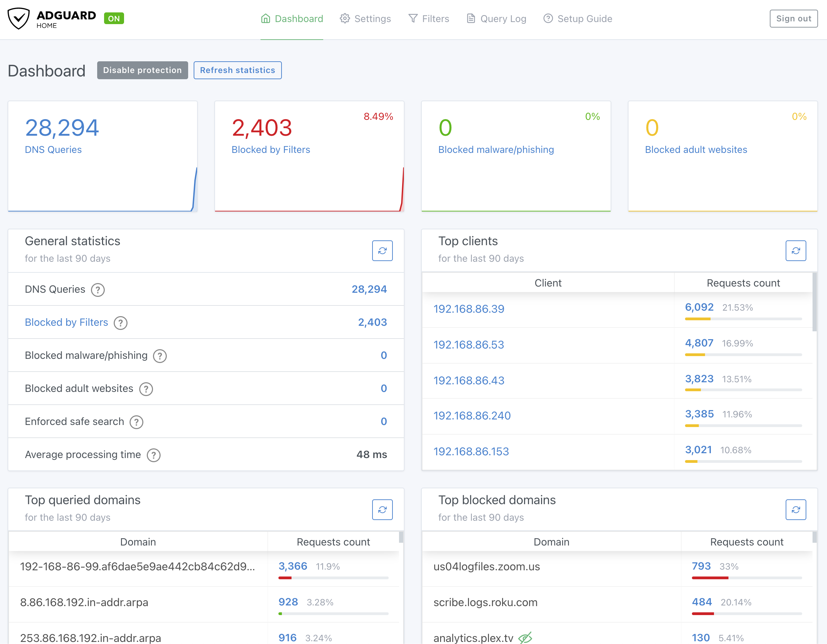Image resolution: width=827 pixels, height=644 pixels.
Task: Click the Query Log document icon
Action: [471, 19]
